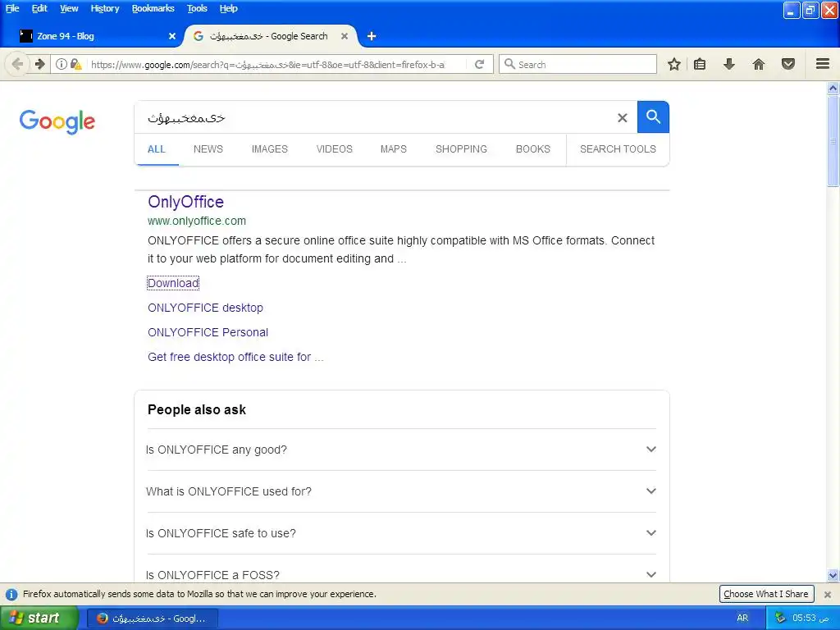Click the blue Google search magnifier button
Image resolution: width=840 pixels, height=630 pixels.
pos(653,116)
